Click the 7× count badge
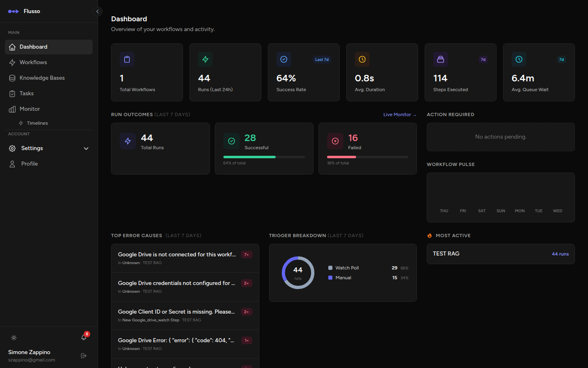This screenshot has width=588, height=368. tap(247, 255)
